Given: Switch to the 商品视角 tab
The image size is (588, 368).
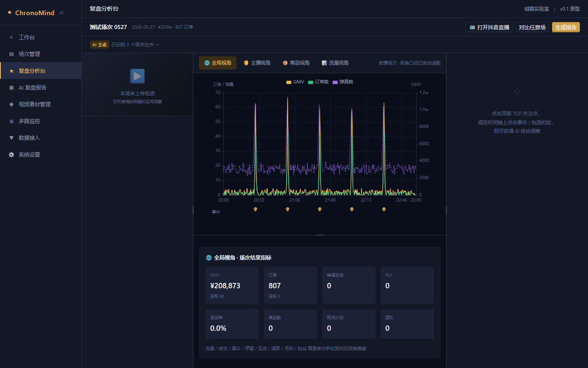Looking at the screenshot, I should pos(296,63).
